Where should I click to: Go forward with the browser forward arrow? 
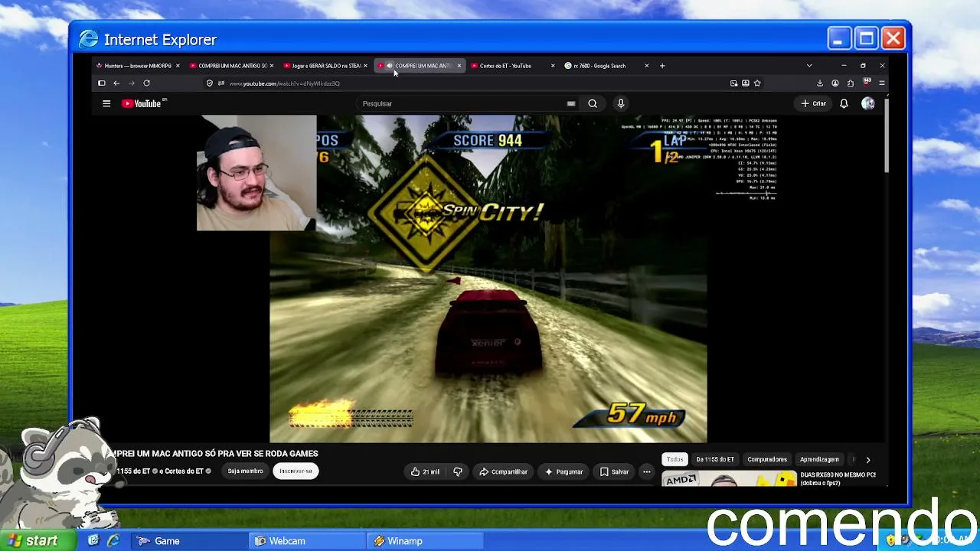(131, 83)
